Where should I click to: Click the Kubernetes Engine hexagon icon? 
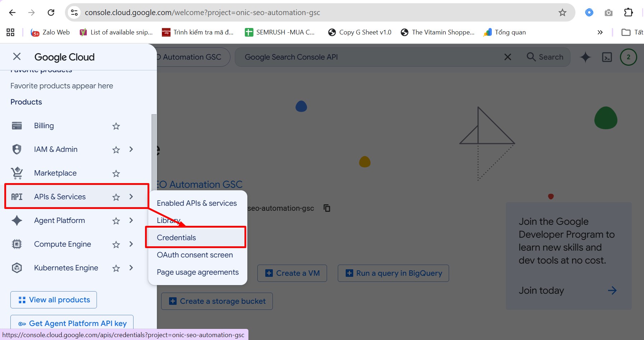coord(17,268)
